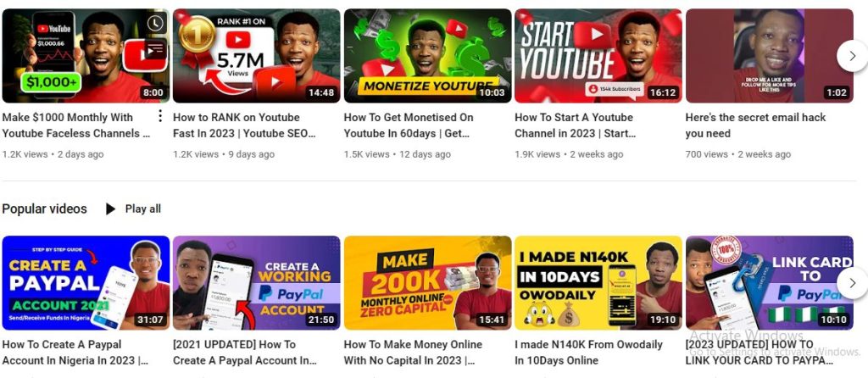Open Make 200K Monthly Online thumbnail

click(427, 283)
